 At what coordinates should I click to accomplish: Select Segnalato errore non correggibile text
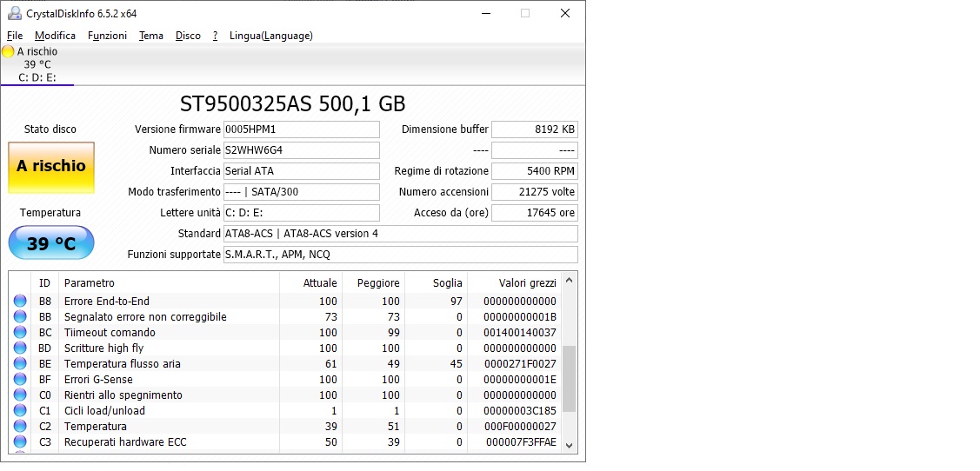[x=145, y=316]
